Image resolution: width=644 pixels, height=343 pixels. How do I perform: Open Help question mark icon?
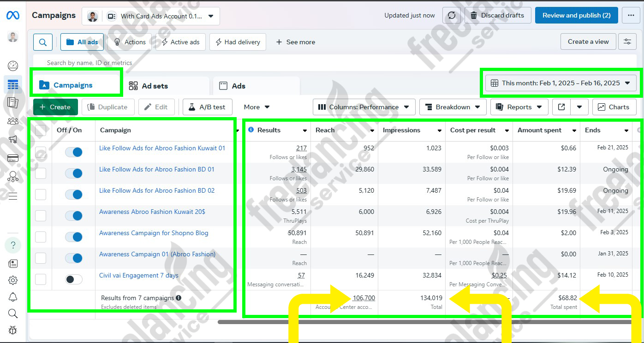click(x=13, y=245)
